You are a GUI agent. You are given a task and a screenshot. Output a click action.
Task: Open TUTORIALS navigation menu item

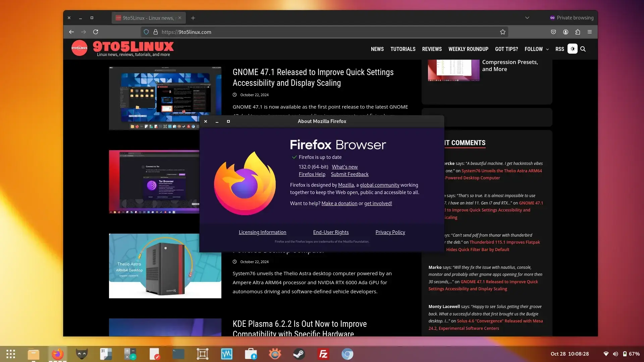403,49
